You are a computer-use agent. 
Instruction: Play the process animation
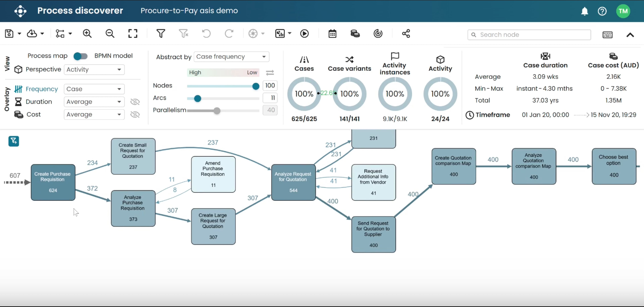tap(304, 34)
